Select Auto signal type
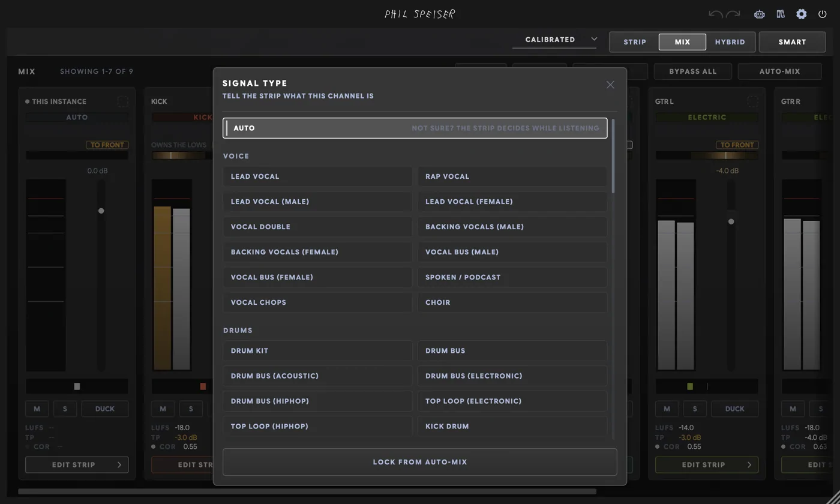The width and height of the screenshot is (840, 504). click(415, 128)
